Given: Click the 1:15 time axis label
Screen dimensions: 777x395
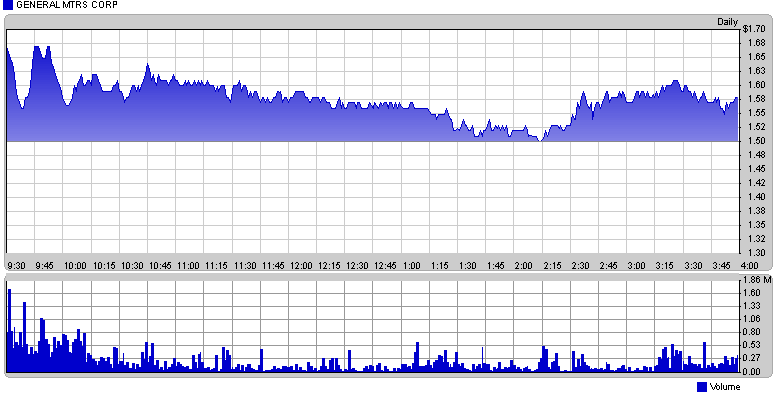Looking at the screenshot, I should coord(440,266).
